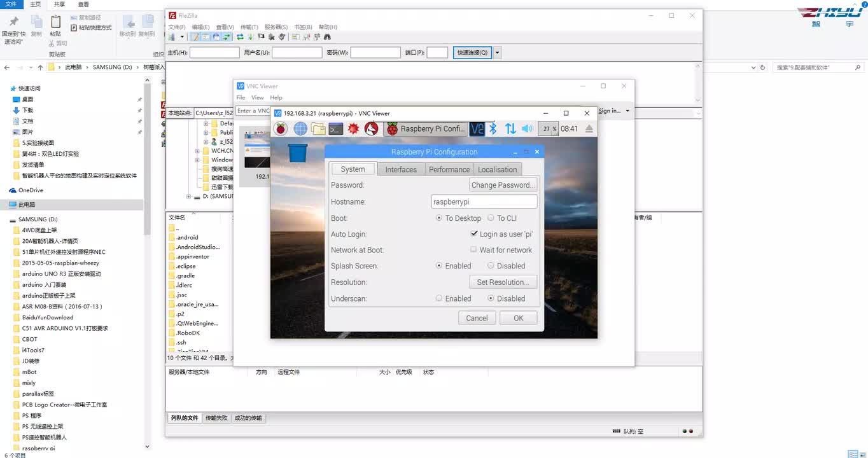
Task: Open the Bluetooth tray icon
Action: pyautogui.click(x=493, y=128)
